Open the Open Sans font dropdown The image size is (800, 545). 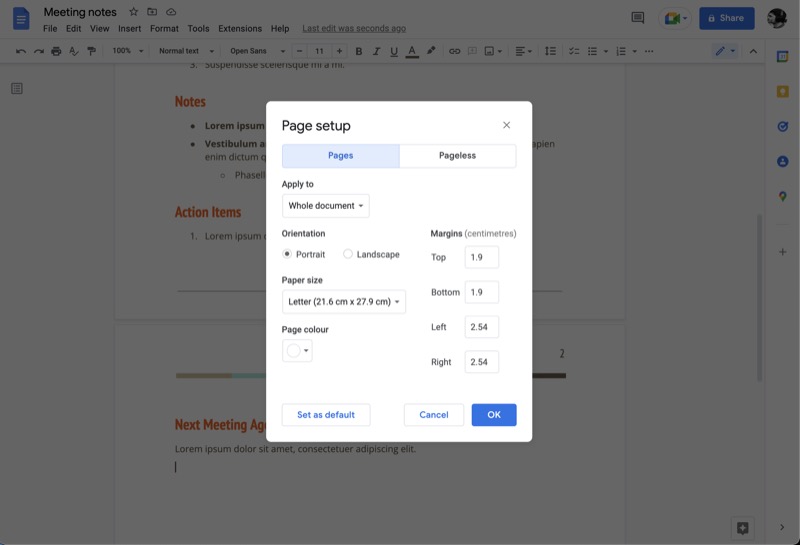tap(257, 51)
